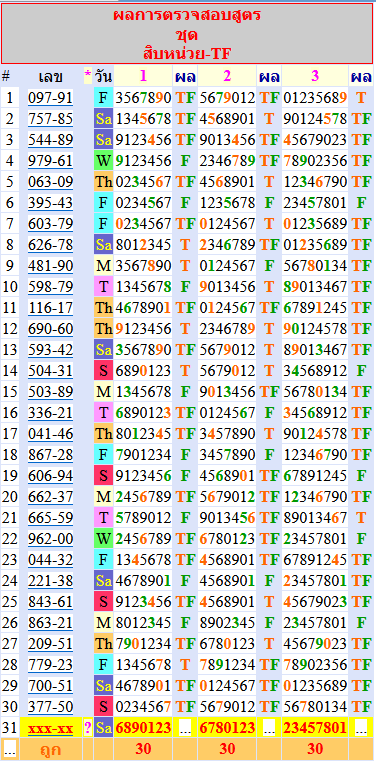The image size is (376, 762).
Task: Click the ellipsis next to 6780123
Action: (269, 728)
